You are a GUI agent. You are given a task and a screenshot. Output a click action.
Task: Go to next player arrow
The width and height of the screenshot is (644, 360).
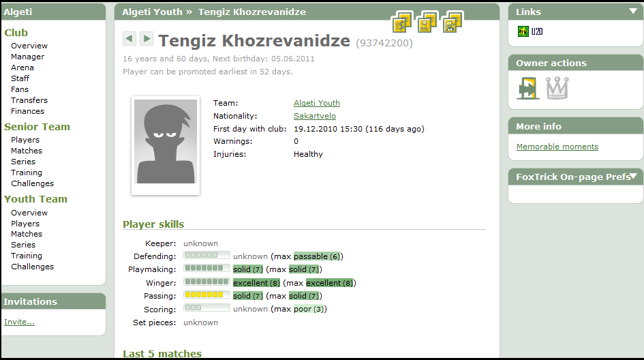[x=147, y=39]
